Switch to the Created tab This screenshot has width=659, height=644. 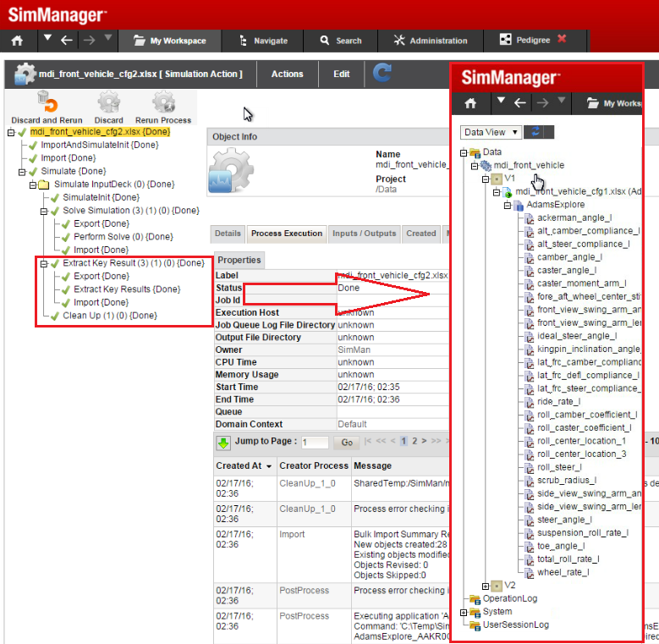420,234
